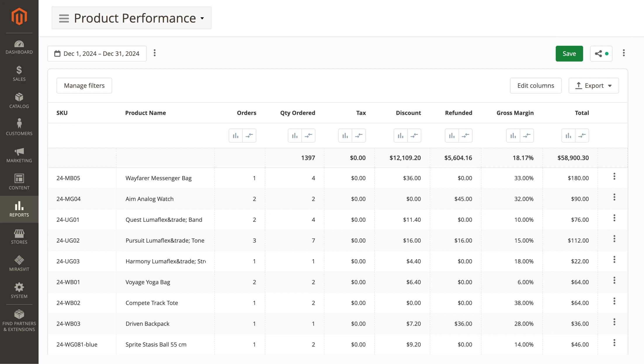644x364 pixels.
Task: Click the Save button
Action: (x=569, y=53)
